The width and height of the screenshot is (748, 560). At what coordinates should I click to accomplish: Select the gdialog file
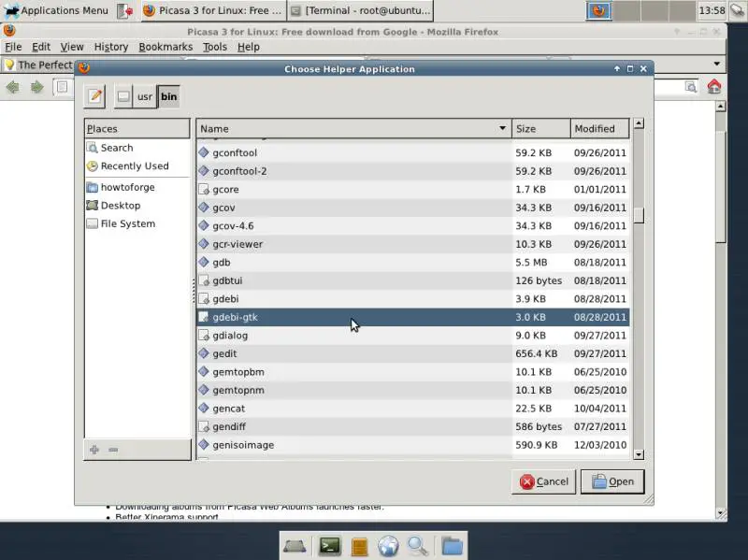[x=412, y=336]
